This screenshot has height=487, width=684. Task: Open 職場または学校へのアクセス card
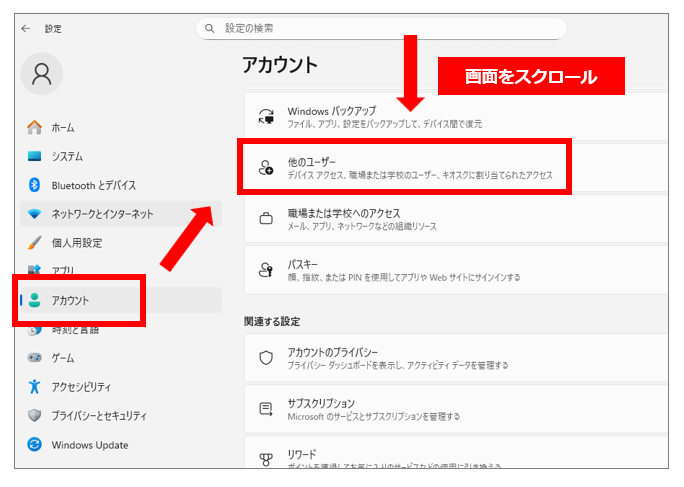456,219
